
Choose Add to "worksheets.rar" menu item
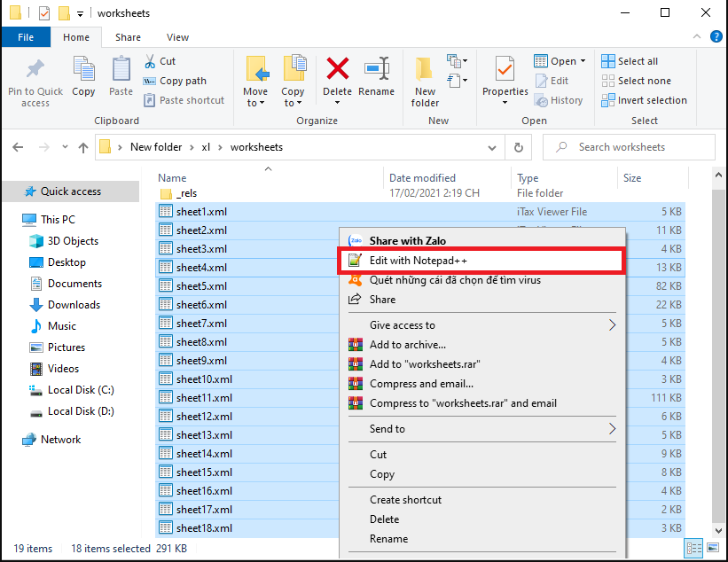pyautogui.click(x=481, y=364)
